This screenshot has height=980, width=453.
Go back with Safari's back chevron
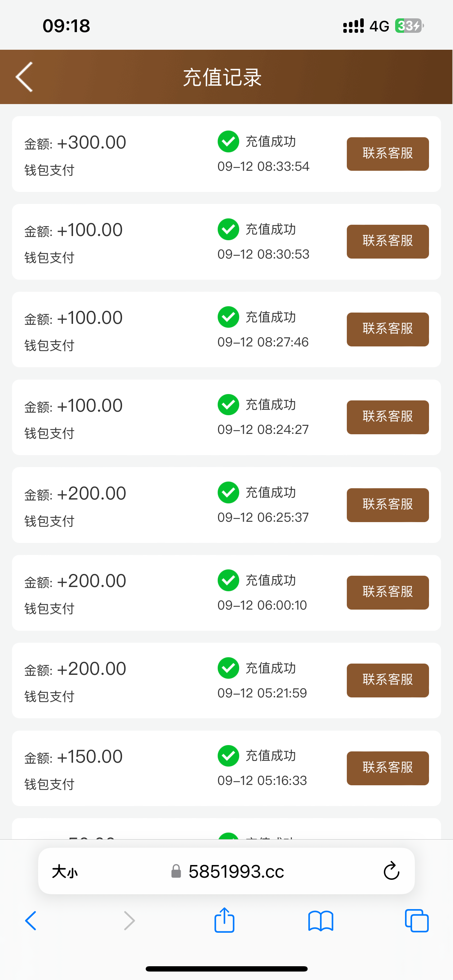click(x=31, y=921)
